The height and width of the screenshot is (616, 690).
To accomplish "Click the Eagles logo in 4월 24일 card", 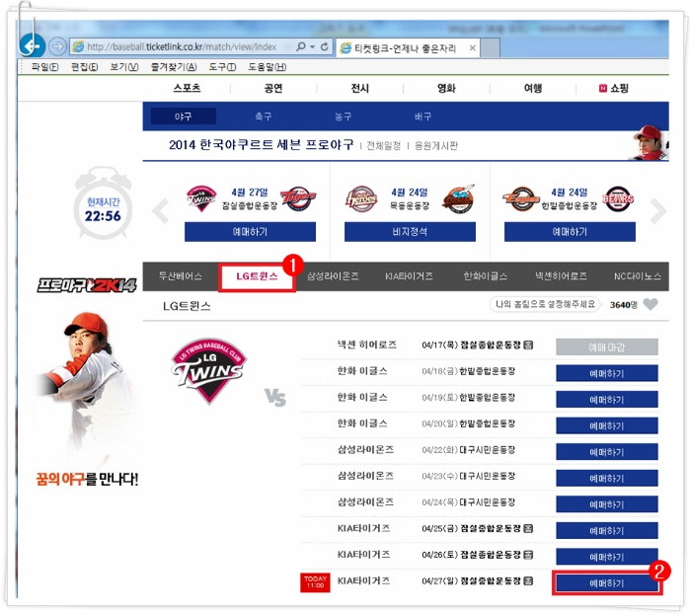I will pos(520,198).
